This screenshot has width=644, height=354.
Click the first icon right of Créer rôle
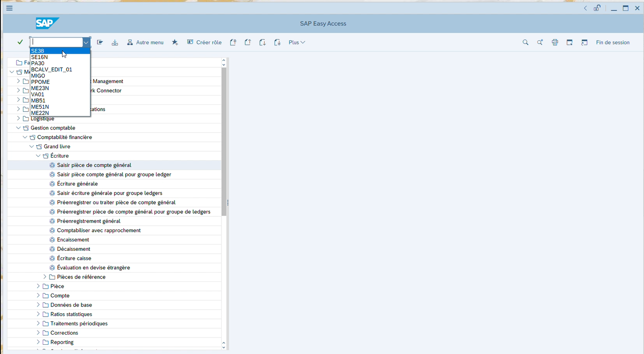[x=233, y=42]
